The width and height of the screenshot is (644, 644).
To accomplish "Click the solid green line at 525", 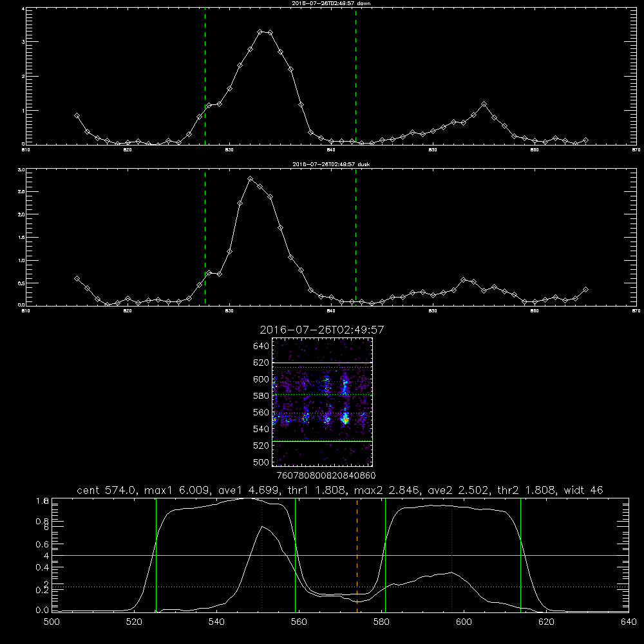I will coord(156,554).
